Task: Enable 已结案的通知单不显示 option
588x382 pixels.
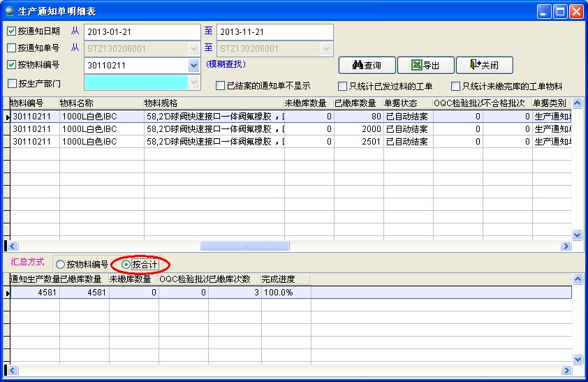Action: [x=221, y=86]
